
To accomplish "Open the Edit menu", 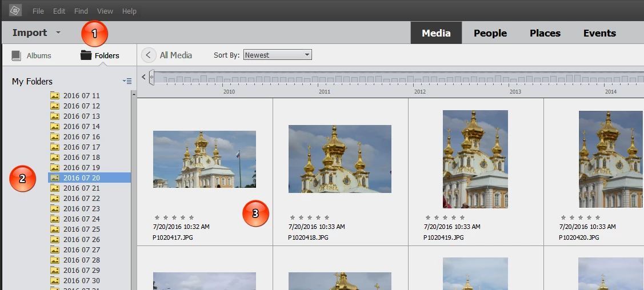I will pos(59,11).
